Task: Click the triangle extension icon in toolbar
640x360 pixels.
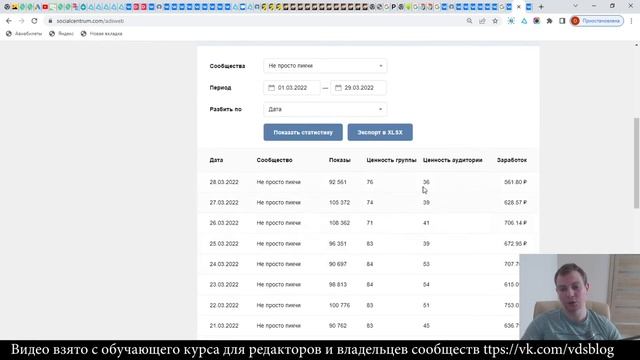Action: coord(524,21)
